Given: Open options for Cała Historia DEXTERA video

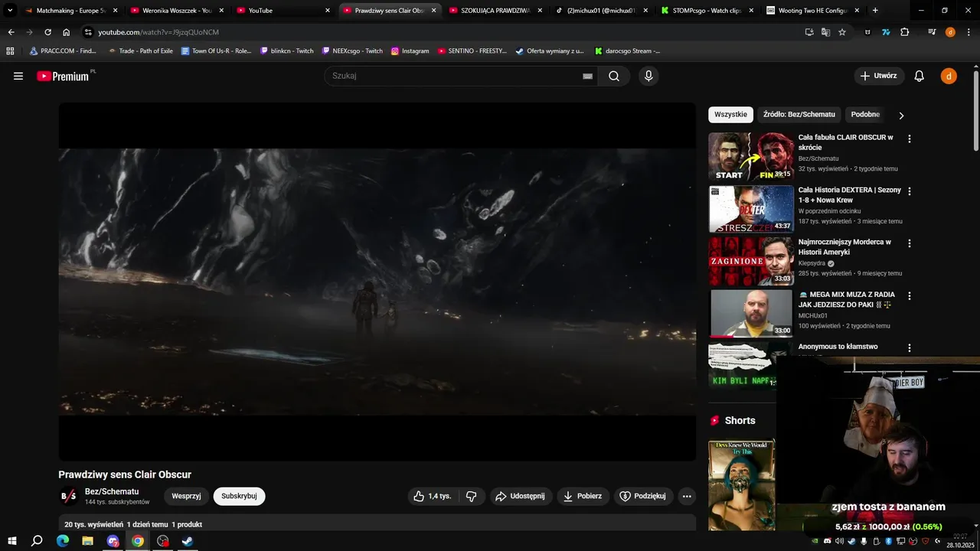Looking at the screenshot, I should point(910,191).
